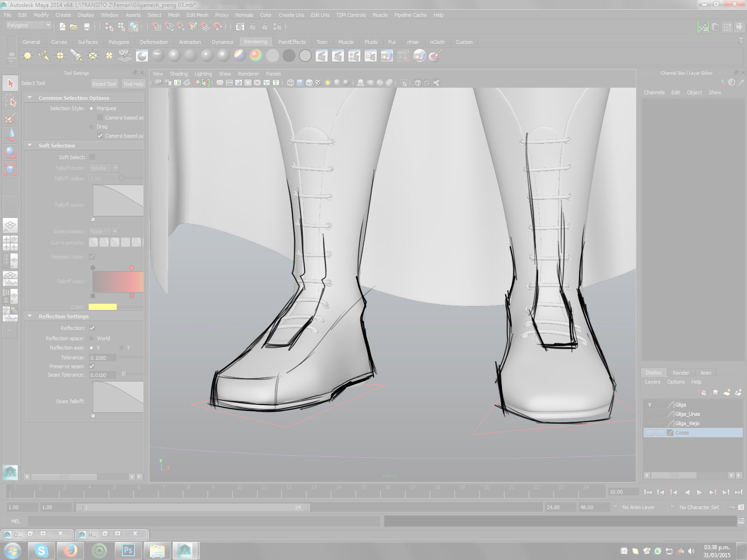
Task: Open Layers menu in Layer Editor
Action: click(x=653, y=382)
